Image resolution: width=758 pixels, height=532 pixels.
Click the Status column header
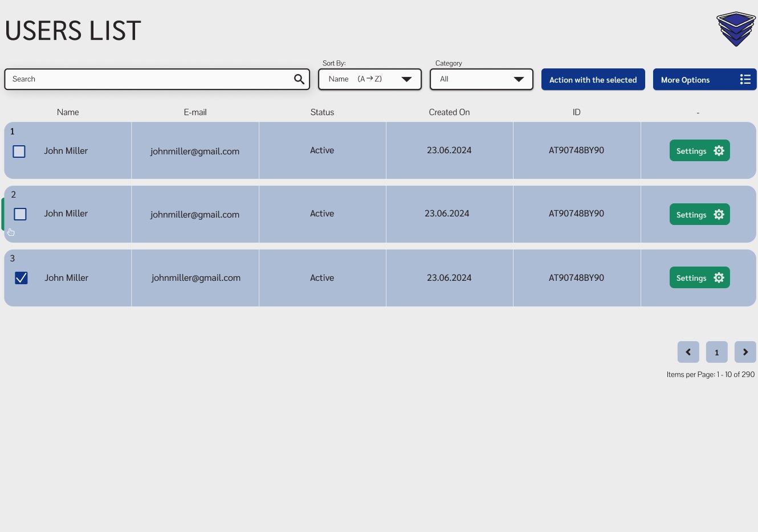click(x=322, y=112)
